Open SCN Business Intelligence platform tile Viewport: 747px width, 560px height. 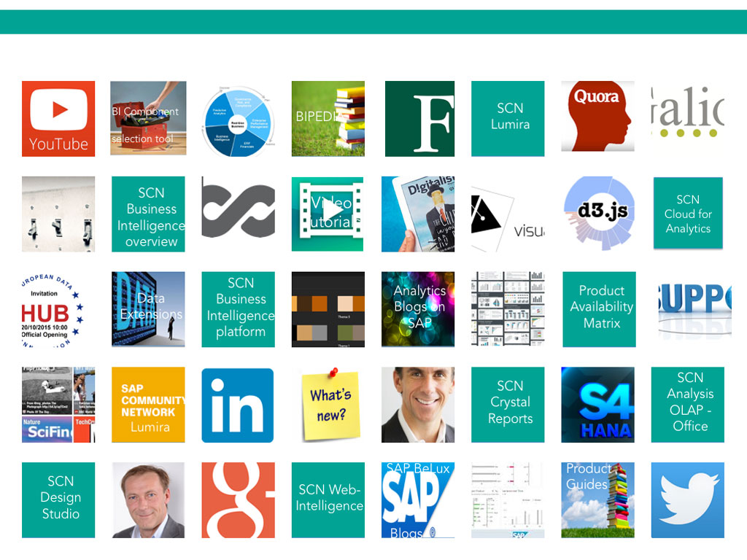tap(239, 309)
